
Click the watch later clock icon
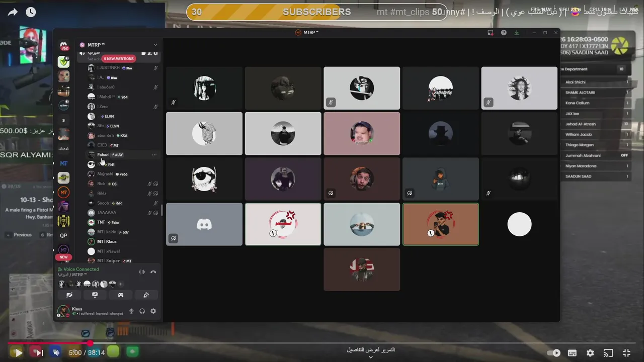pyautogui.click(x=31, y=12)
